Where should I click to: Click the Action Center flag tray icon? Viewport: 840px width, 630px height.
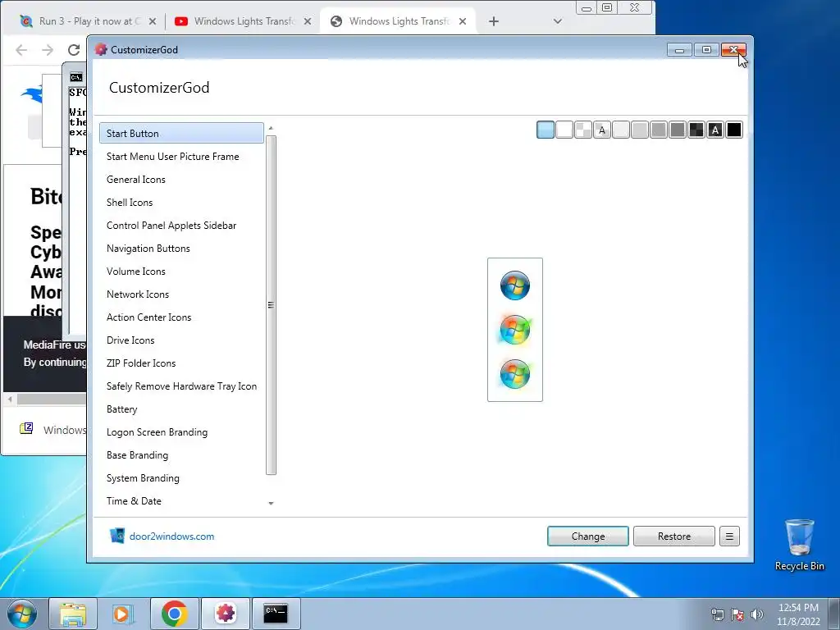737,614
